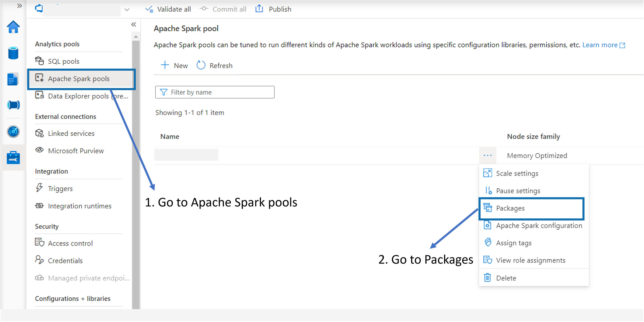Click the Publish upload icon
This screenshot has width=644, height=322.
[x=259, y=9]
